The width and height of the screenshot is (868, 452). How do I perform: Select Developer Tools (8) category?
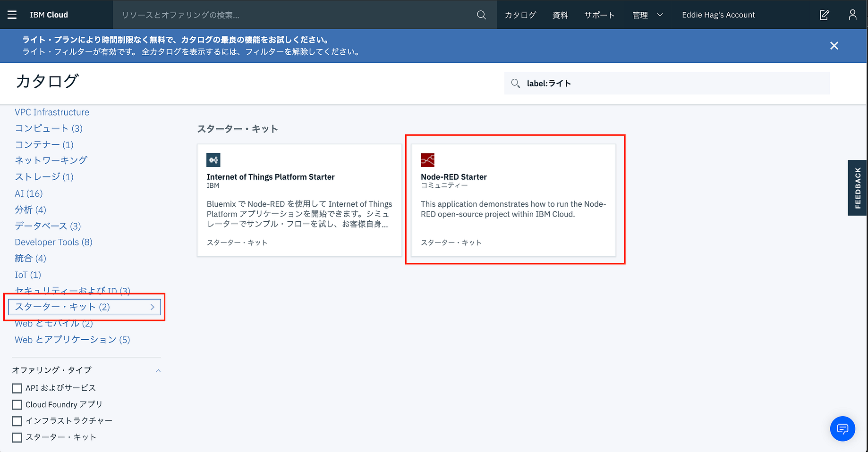click(x=53, y=242)
